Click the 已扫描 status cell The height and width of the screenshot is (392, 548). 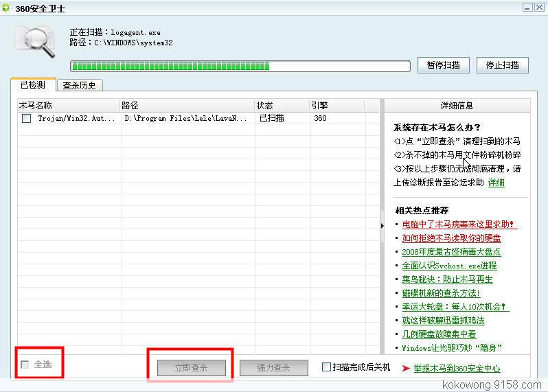click(x=271, y=118)
